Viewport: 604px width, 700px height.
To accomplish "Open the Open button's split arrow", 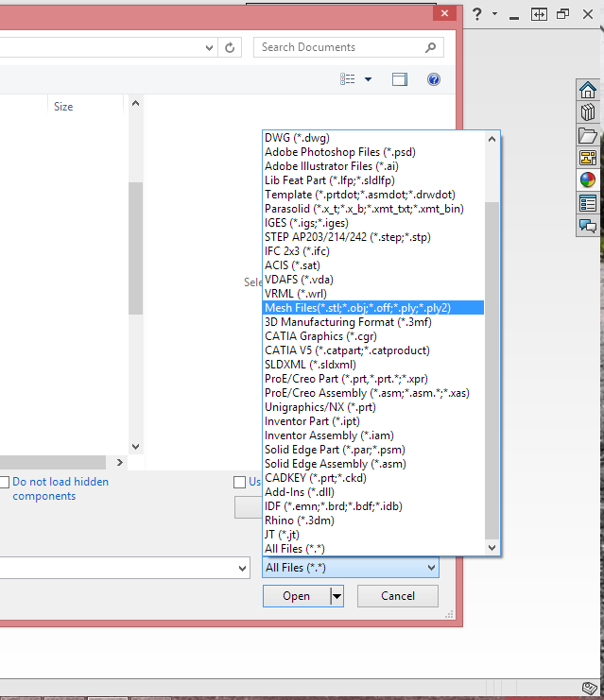I will [337, 596].
